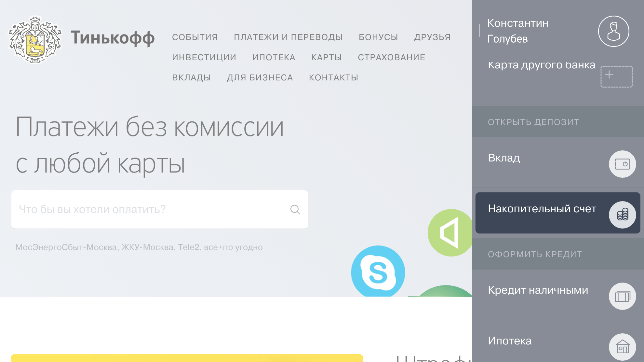Add another bank's card with plus icon
This screenshot has height=362, width=644.
coord(616,77)
